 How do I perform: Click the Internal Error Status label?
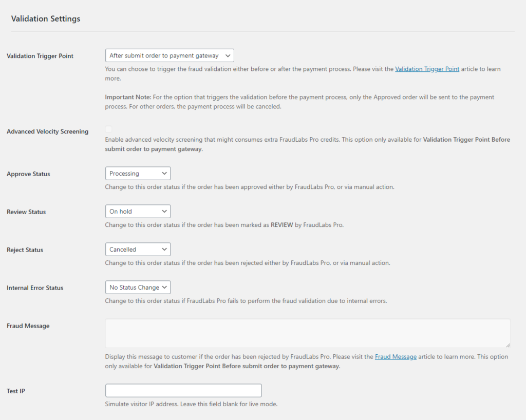[35, 288]
